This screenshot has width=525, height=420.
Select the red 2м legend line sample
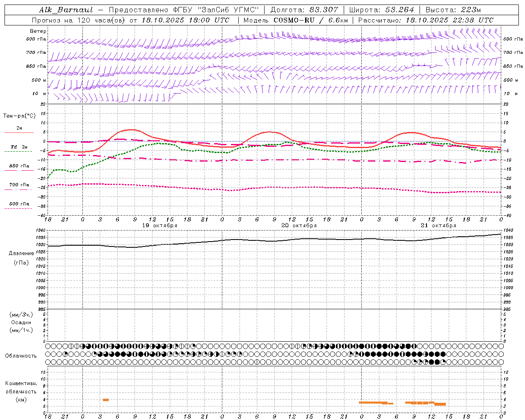(19, 132)
